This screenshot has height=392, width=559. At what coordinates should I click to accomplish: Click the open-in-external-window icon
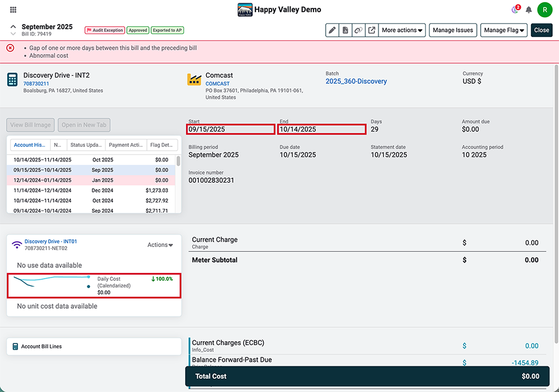coord(372,30)
